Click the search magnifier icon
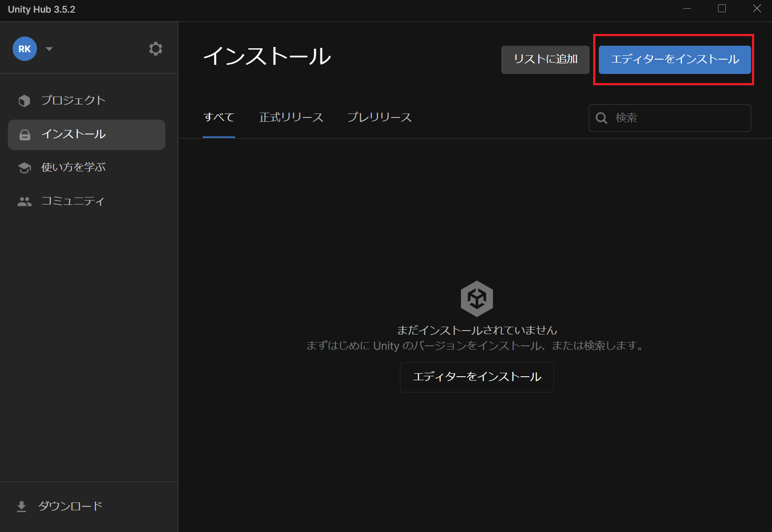The image size is (772, 532). tap(601, 118)
